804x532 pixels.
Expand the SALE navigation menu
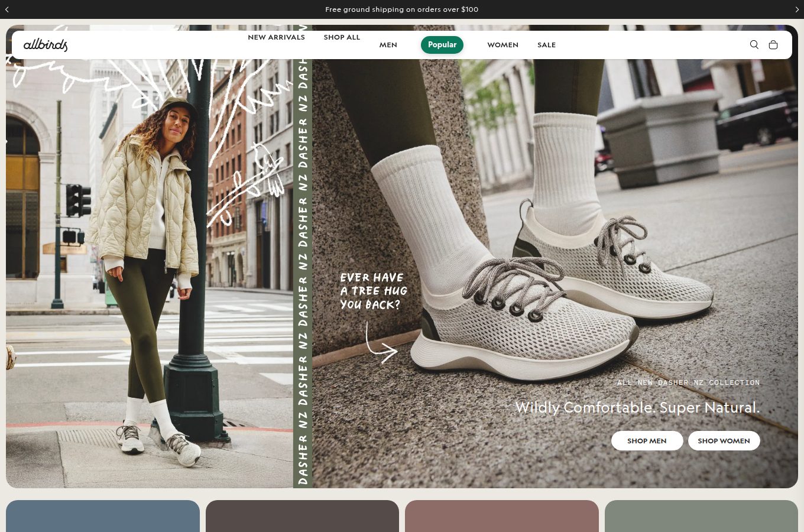pyautogui.click(x=546, y=45)
